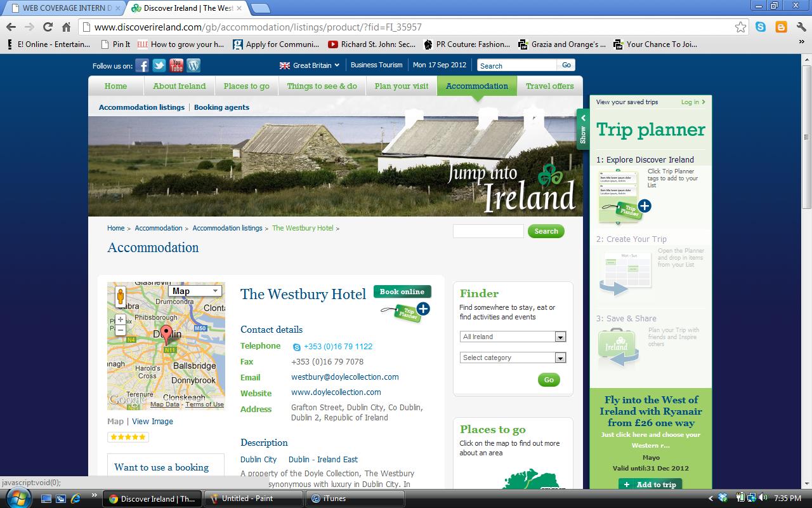Zoom in on the Dublin map
Image resolution: width=812 pixels, height=508 pixels.
click(121, 319)
